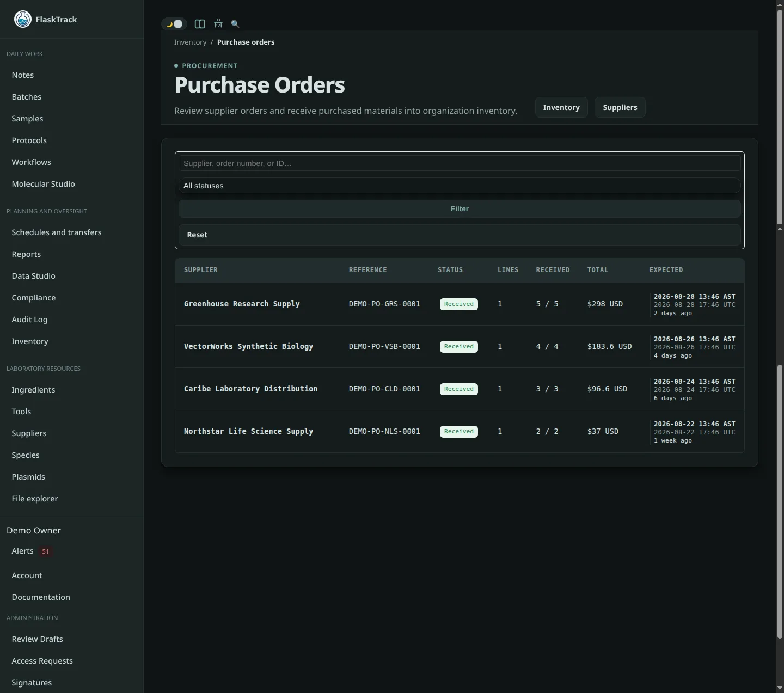The image size is (784, 693).
Task: Apply filters with the Filter button
Action: click(x=460, y=208)
